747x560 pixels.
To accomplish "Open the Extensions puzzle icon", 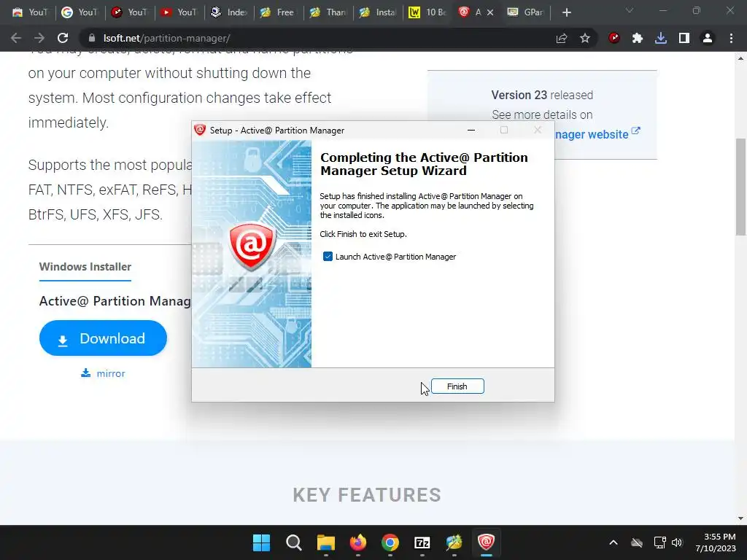I will (638, 38).
